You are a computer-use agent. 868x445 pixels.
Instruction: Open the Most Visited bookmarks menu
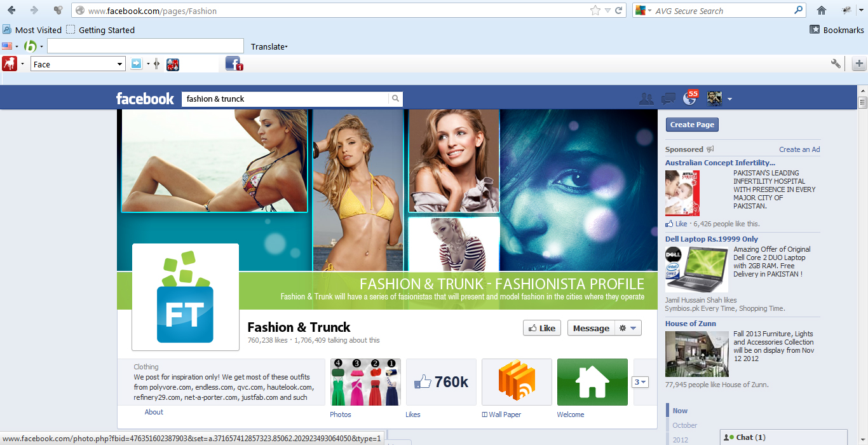coord(32,30)
